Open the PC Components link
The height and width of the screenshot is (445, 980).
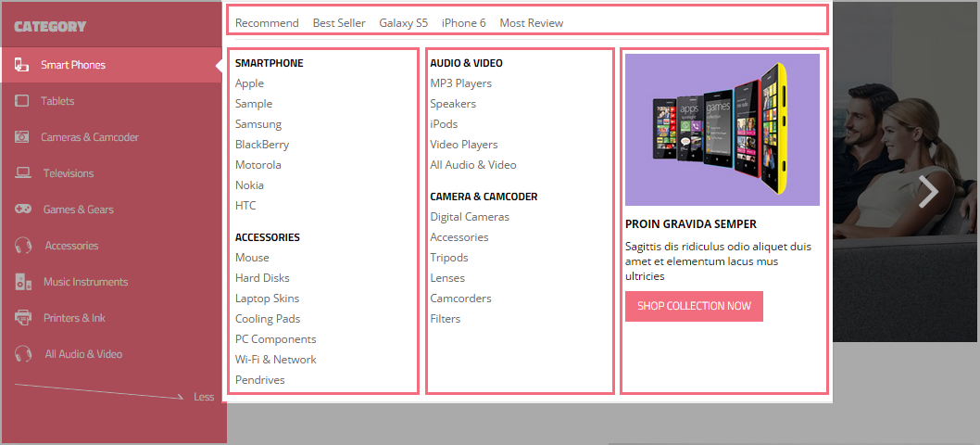tap(276, 339)
